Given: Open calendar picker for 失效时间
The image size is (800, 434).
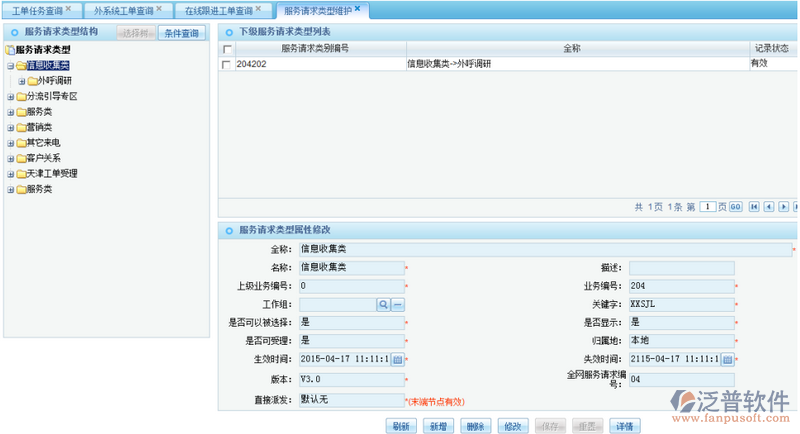Looking at the screenshot, I should pyautogui.click(x=728, y=358).
